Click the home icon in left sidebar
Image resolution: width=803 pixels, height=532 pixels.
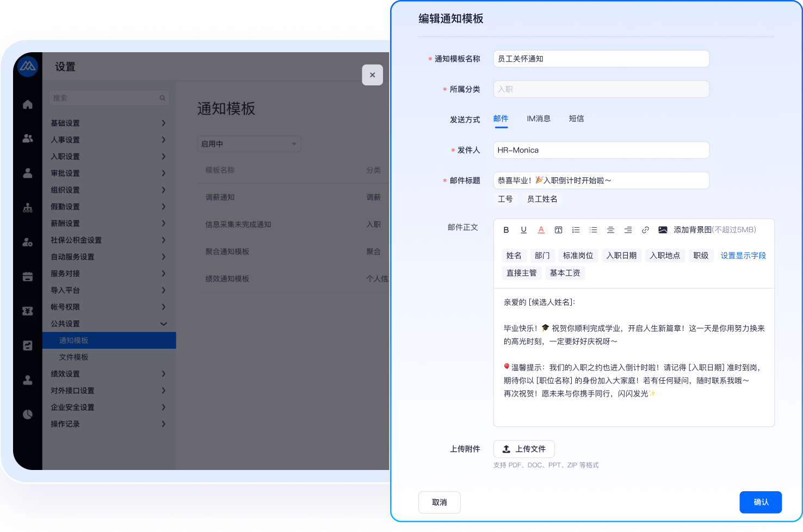(x=28, y=104)
